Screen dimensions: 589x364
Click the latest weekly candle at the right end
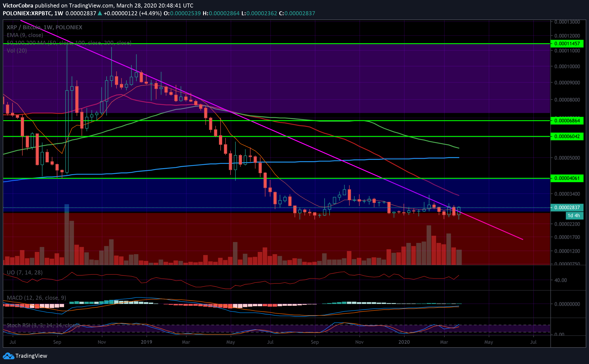tap(459, 211)
